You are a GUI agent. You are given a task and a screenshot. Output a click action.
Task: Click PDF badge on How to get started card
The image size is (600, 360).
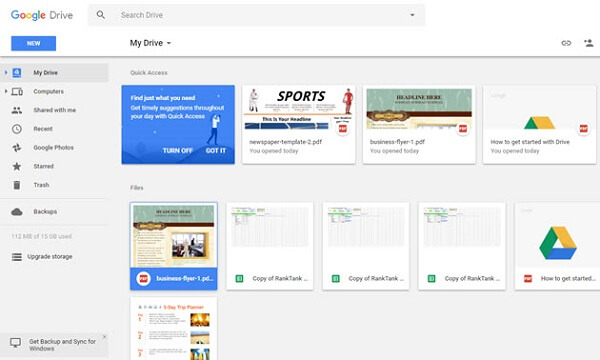[583, 129]
